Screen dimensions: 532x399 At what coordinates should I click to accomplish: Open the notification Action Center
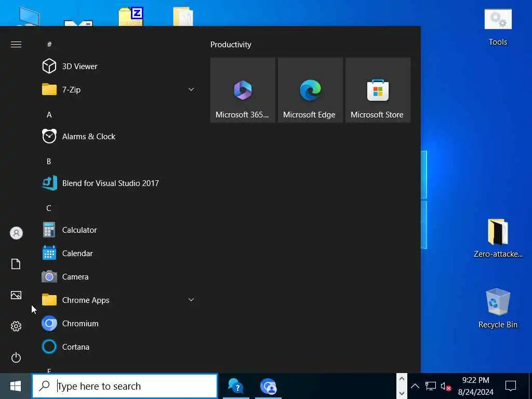(x=511, y=386)
